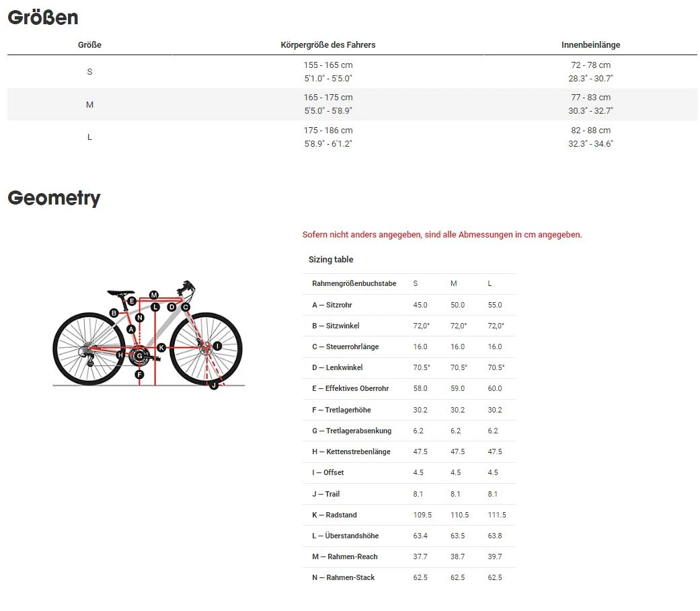Click the N stack marker on diagram

coord(139,317)
